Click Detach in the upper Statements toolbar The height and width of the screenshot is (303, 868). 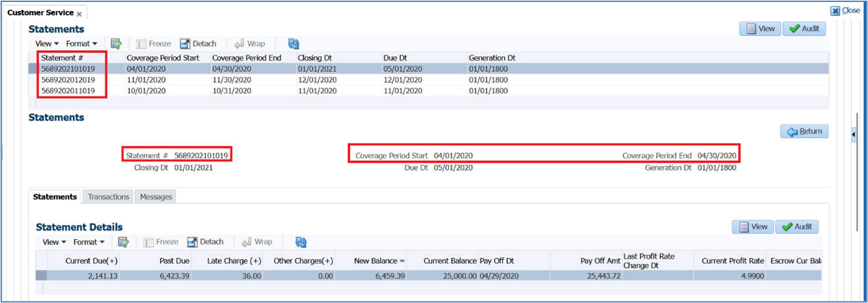click(x=198, y=43)
